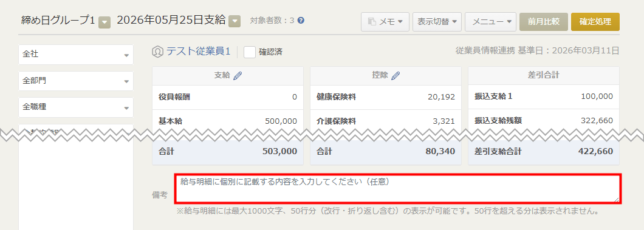
Task: Click the 介護保険料 value 3,321
Action: (x=444, y=121)
